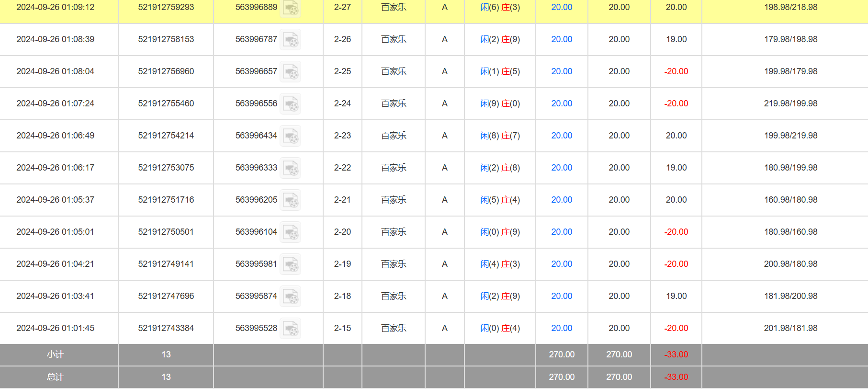Play replay for game 563995874
The height and width of the screenshot is (389, 868).
click(290, 297)
